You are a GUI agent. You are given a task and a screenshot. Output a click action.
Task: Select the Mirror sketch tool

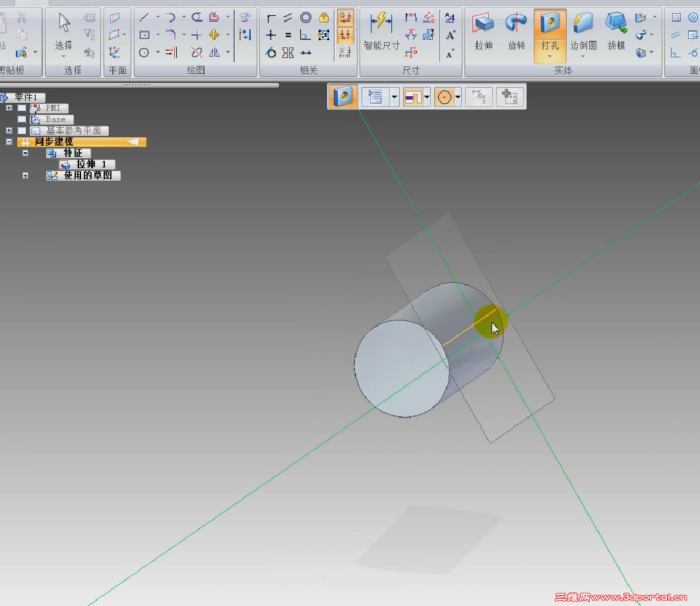tap(214, 53)
